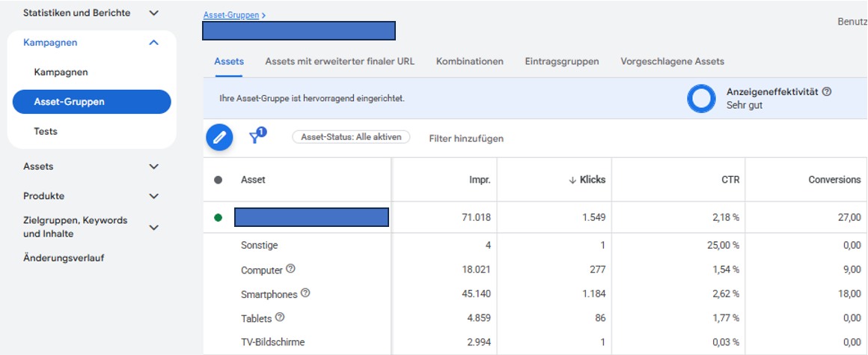Click the Asset column header

click(x=253, y=180)
